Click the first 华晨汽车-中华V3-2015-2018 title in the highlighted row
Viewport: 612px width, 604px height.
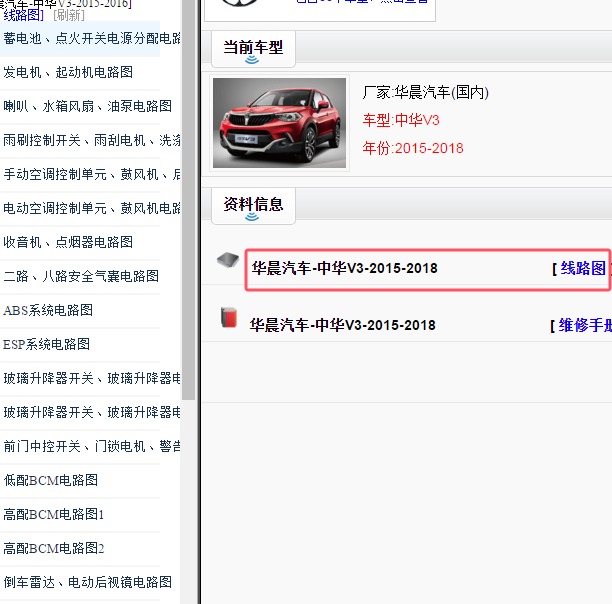345,268
